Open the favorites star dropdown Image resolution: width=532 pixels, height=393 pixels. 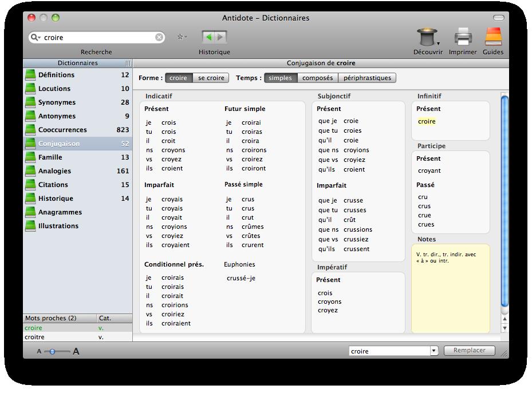(x=182, y=37)
